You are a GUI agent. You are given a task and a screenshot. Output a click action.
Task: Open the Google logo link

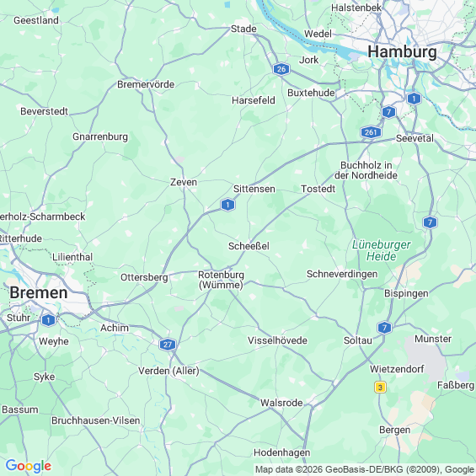(29, 466)
